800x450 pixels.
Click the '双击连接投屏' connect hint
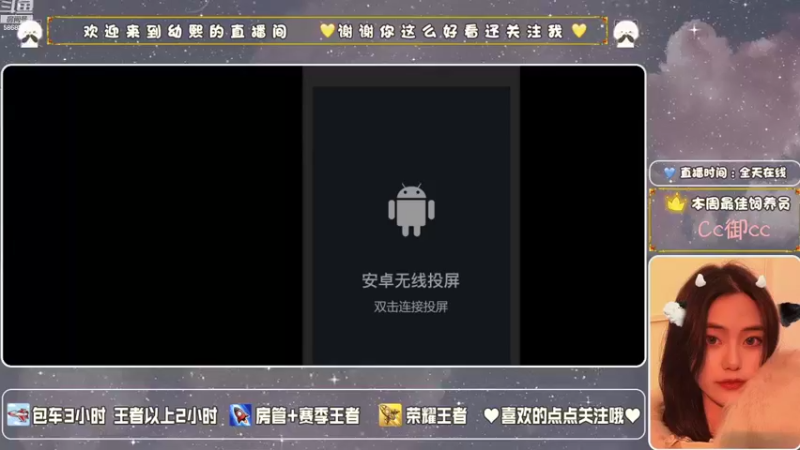411,307
